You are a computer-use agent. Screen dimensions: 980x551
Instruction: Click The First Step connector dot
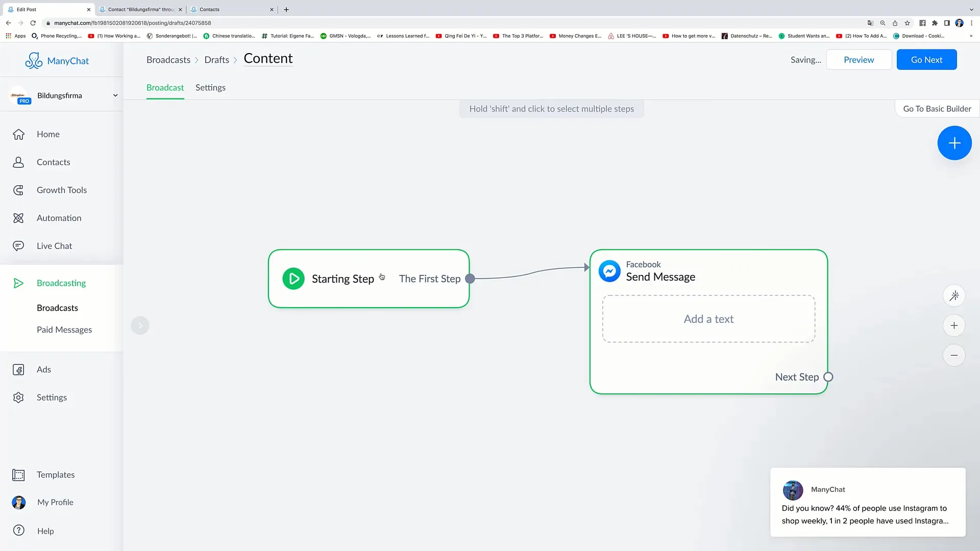[x=470, y=279]
